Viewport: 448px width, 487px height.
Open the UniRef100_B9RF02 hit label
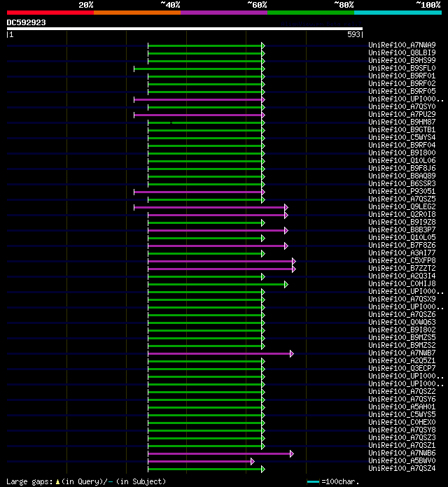pos(402,83)
